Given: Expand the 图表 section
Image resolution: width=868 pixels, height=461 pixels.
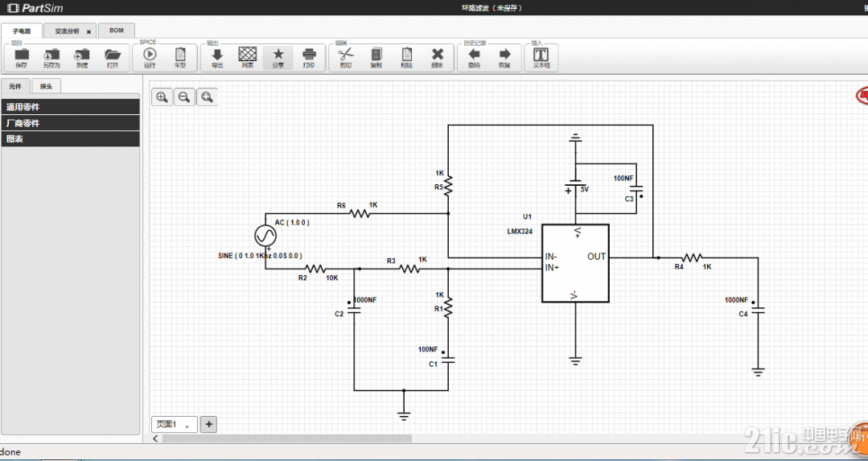Looking at the screenshot, I should tap(70, 139).
